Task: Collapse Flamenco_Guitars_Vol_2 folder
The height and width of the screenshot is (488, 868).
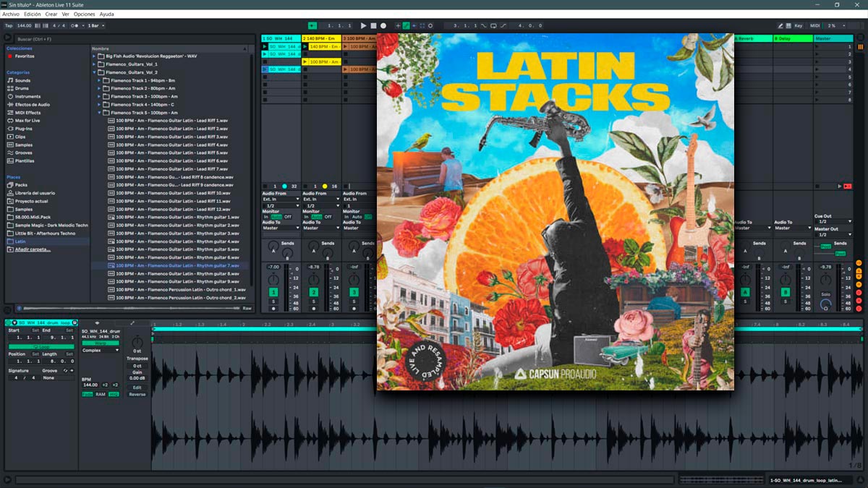Action: click(94, 72)
